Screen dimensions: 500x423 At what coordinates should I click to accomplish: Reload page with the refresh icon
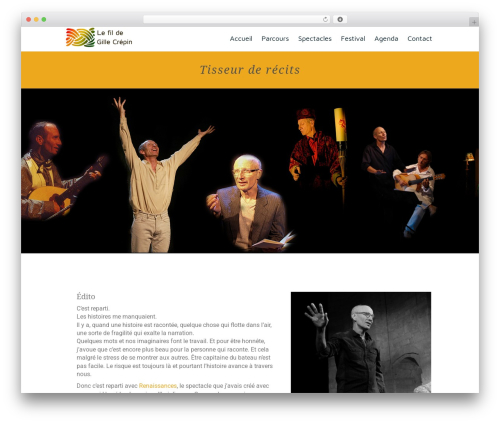tap(325, 20)
